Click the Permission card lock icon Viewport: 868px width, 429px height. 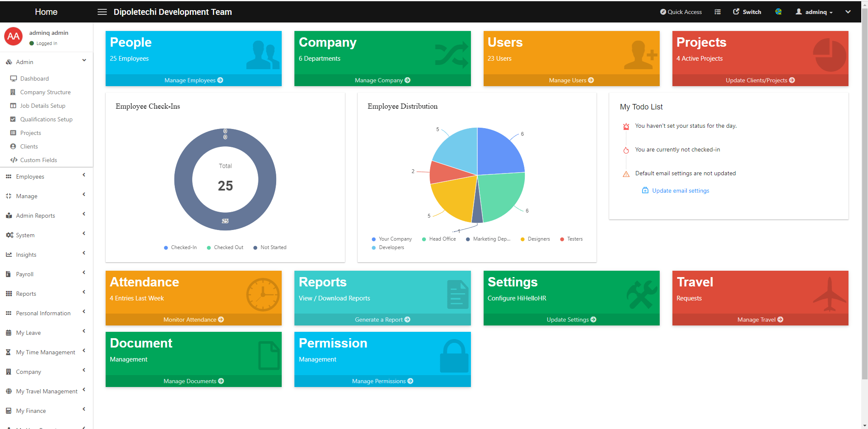click(454, 356)
